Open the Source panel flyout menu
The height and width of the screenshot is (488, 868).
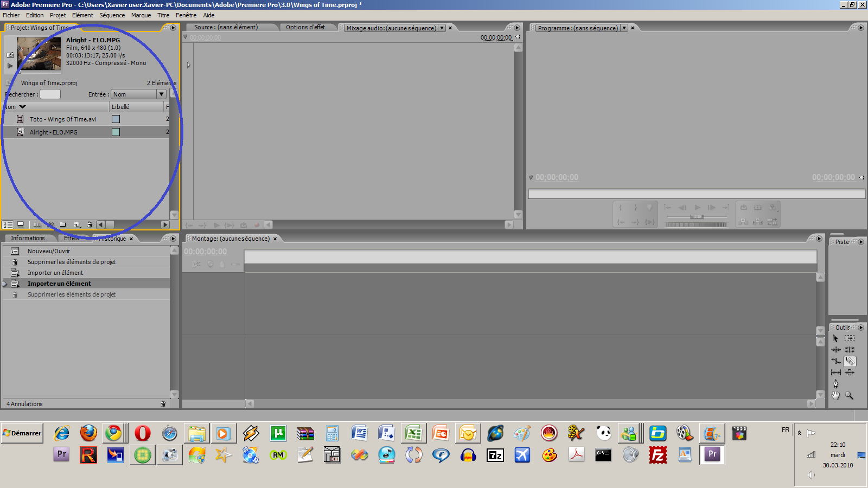coord(516,28)
